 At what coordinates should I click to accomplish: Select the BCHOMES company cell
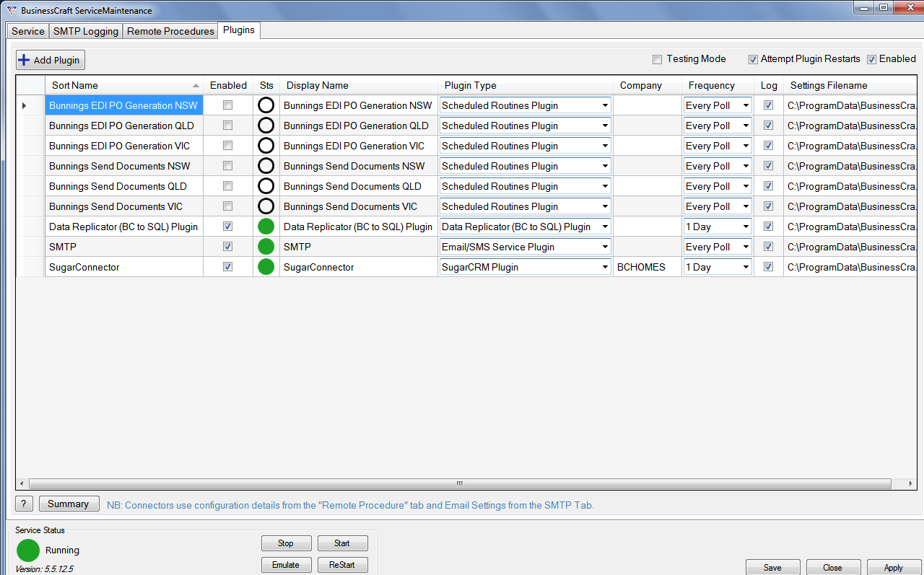tap(648, 267)
